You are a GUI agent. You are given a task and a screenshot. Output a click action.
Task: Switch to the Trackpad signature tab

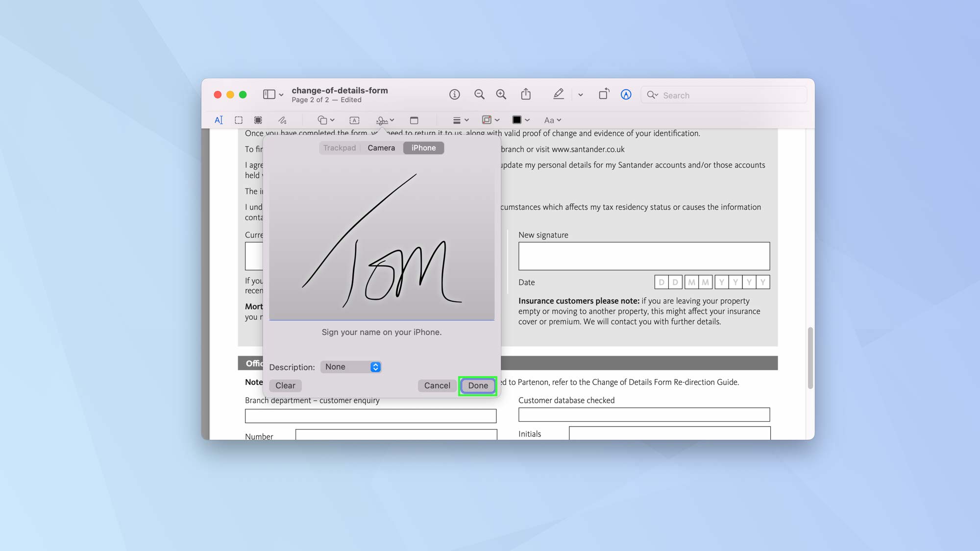339,147
